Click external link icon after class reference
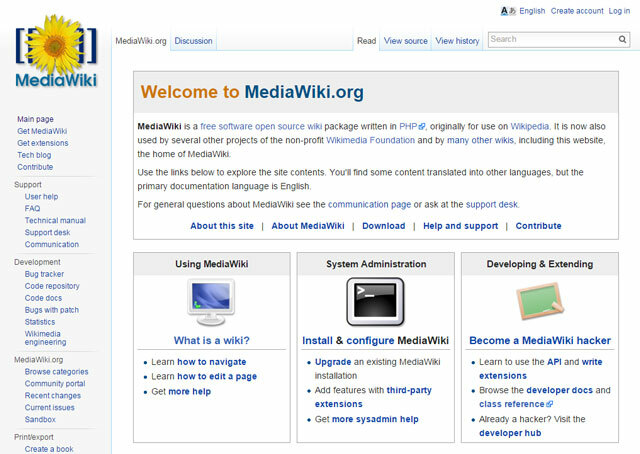Viewport: 640px width, 454px height. tap(549, 404)
